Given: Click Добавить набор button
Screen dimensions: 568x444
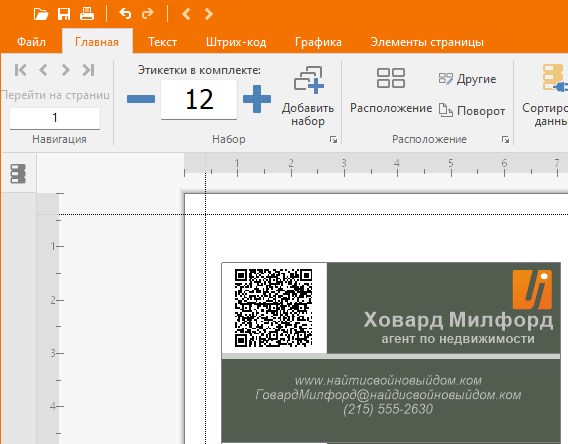Looking at the screenshot, I should pyautogui.click(x=308, y=96).
